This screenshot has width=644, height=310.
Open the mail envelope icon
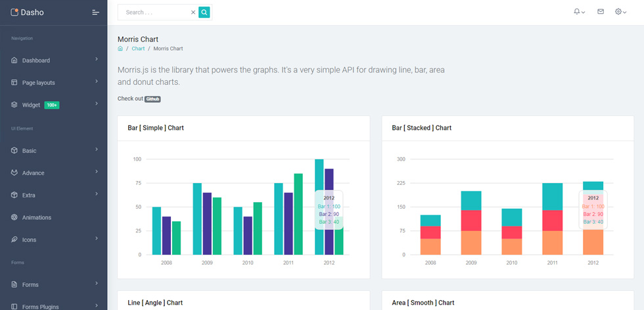click(601, 12)
